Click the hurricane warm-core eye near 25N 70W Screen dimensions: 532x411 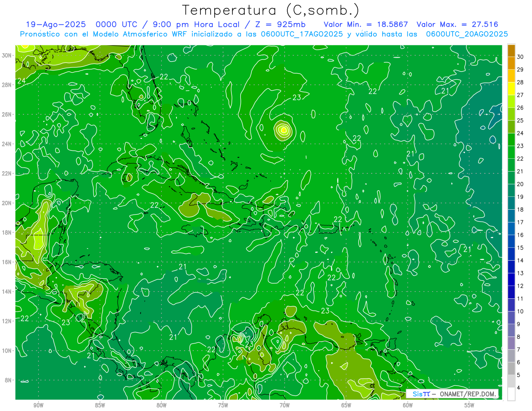point(284,130)
